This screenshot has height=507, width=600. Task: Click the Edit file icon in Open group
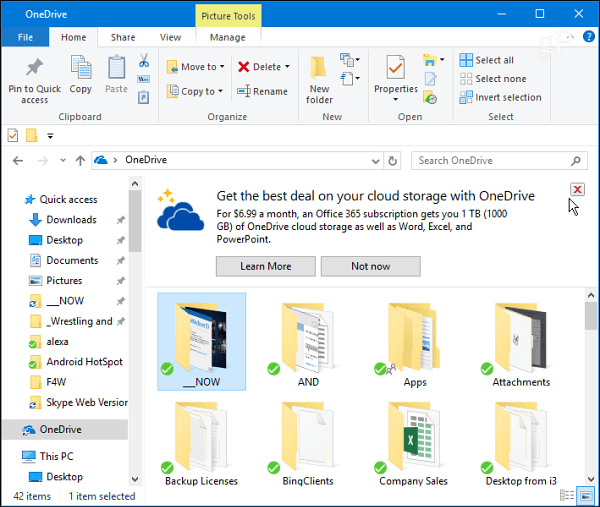coord(430,79)
